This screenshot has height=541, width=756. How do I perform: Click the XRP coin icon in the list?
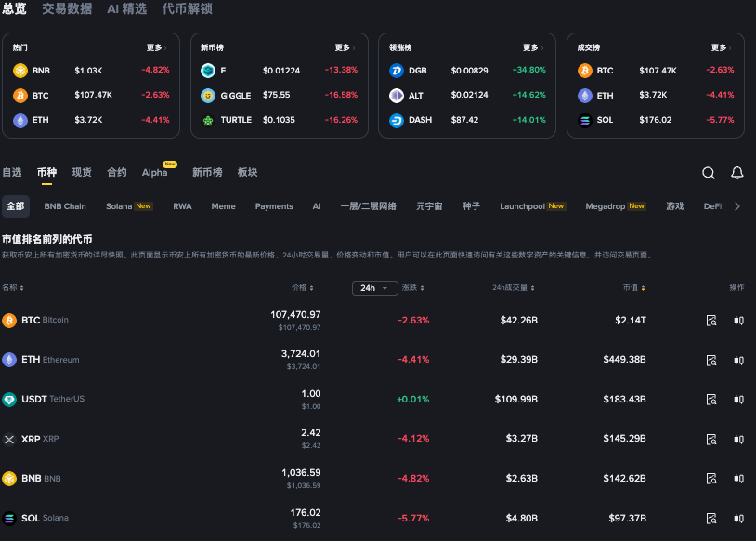point(11,439)
